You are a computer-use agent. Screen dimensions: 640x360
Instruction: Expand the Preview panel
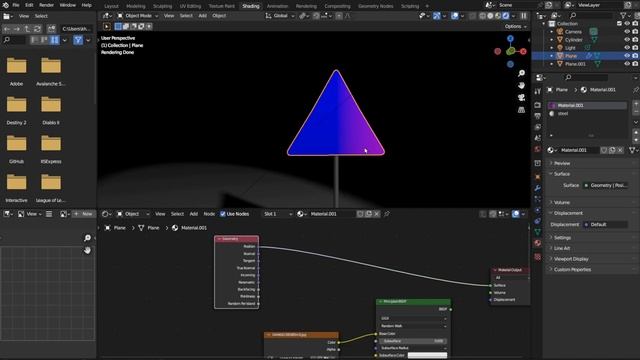click(x=562, y=163)
